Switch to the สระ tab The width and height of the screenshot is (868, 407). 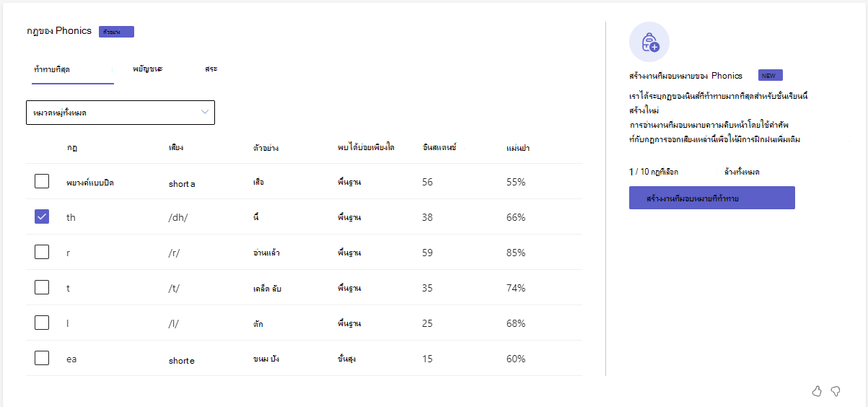[211, 69]
